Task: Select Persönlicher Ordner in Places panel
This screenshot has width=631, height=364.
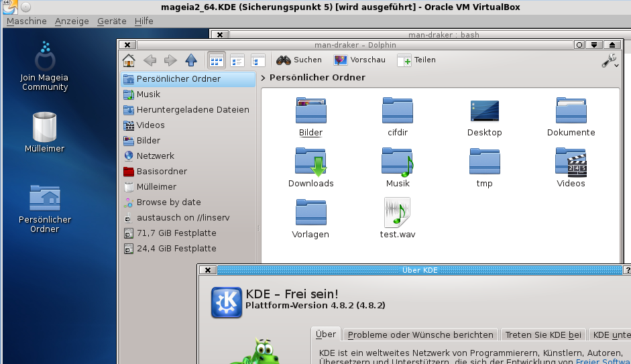Action: coord(188,79)
